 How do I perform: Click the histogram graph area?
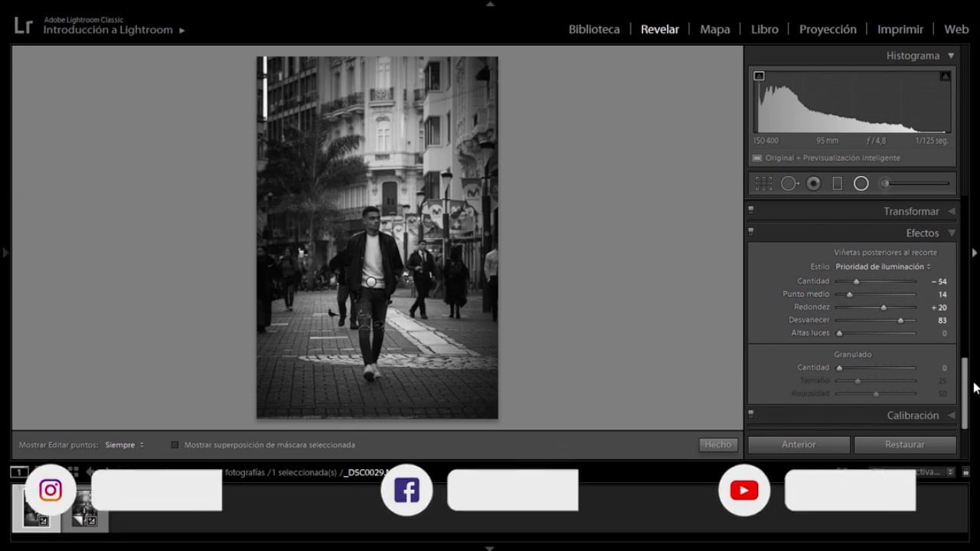point(852,103)
